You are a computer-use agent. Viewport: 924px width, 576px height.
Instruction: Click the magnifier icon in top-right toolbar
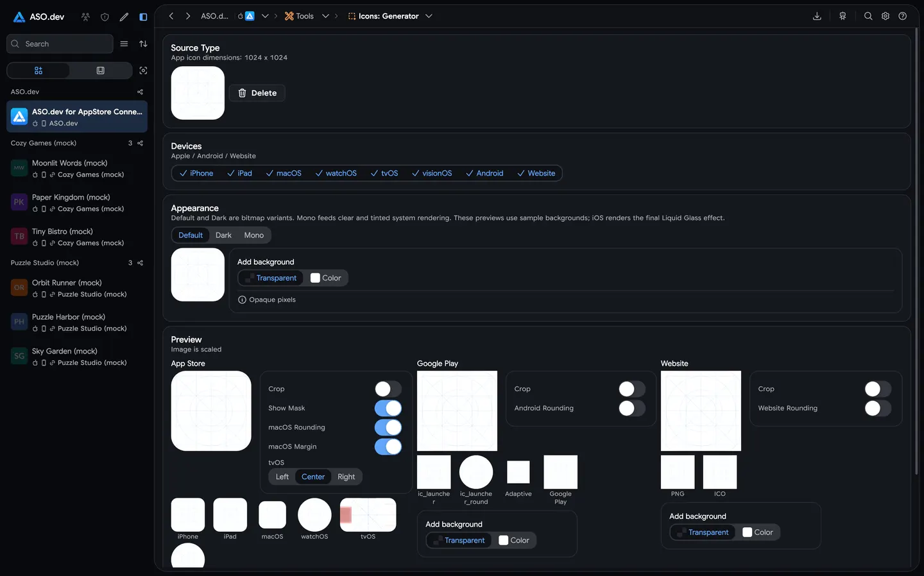pyautogui.click(x=868, y=16)
